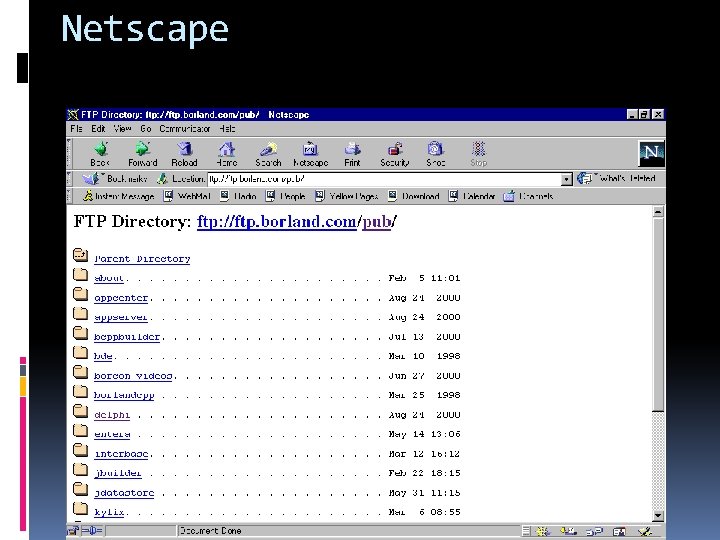
Task: Print the current page
Action: [x=352, y=154]
